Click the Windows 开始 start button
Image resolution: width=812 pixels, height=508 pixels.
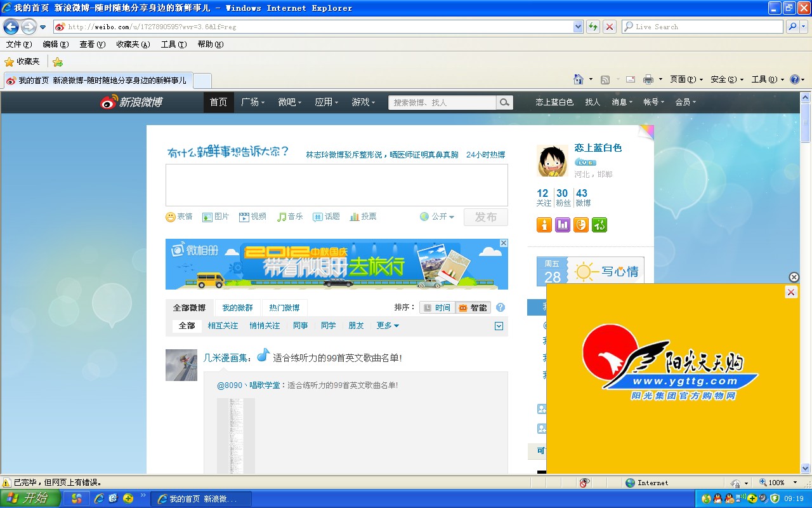coord(30,498)
